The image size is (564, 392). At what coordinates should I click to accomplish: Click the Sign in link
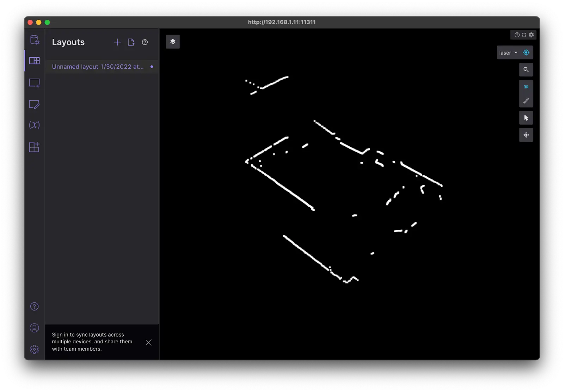click(x=60, y=335)
